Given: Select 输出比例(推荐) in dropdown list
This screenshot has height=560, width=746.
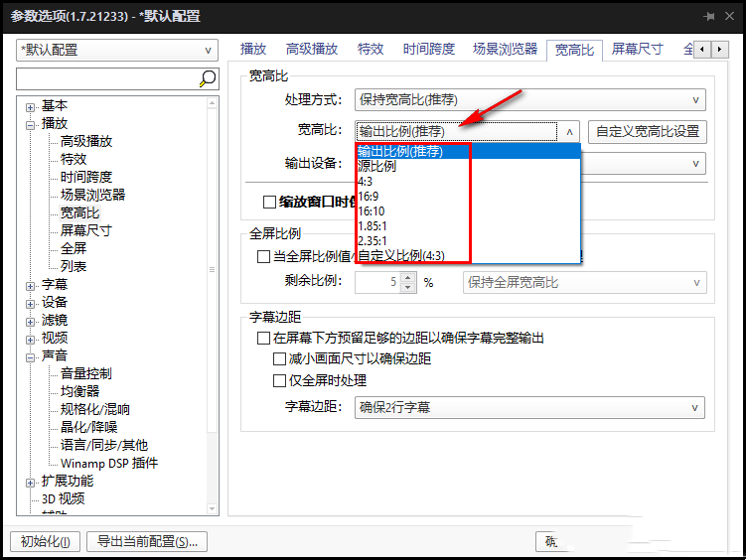Looking at the screenshot, I should [x=468, y=151].
